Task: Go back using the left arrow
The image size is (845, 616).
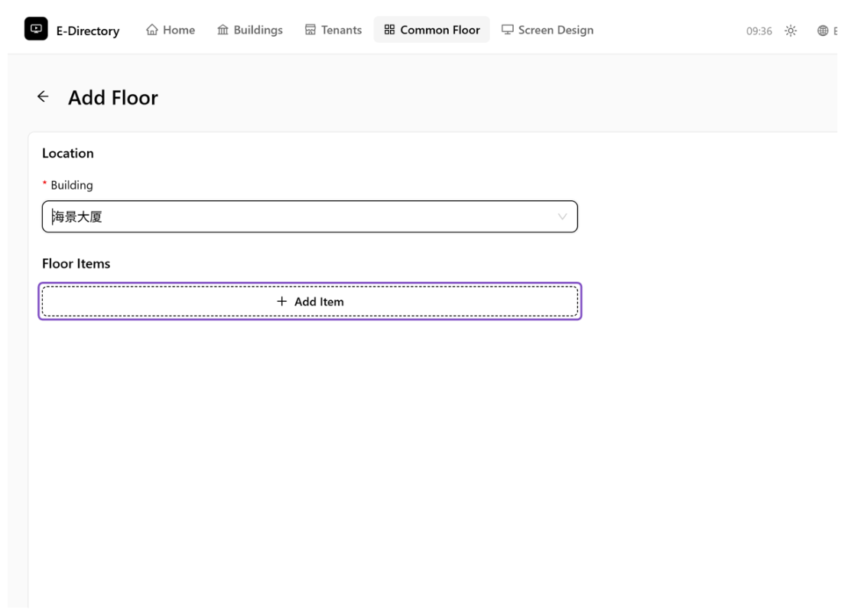Action: coord(43,97)
